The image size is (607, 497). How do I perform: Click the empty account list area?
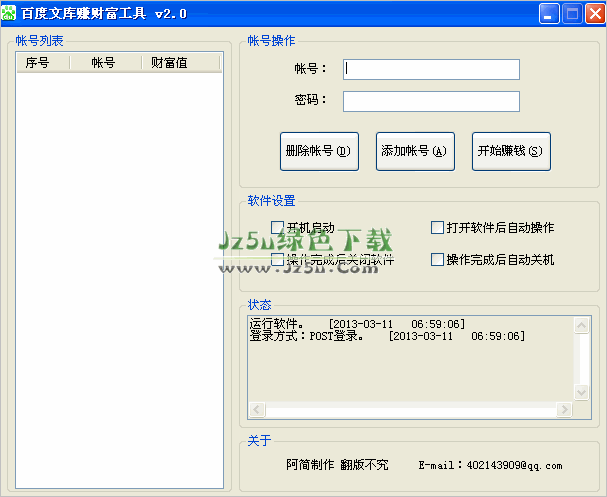coord(119,280)
